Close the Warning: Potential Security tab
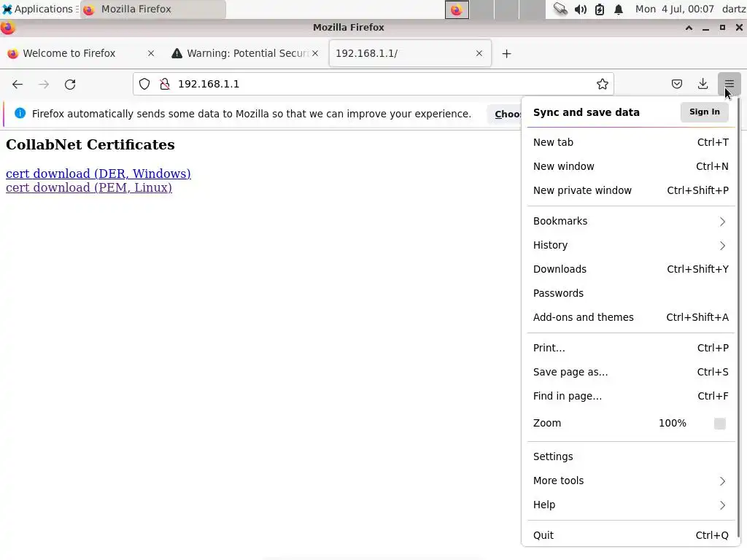This screenshot has width=747, height=560. [x=315, y=53]
